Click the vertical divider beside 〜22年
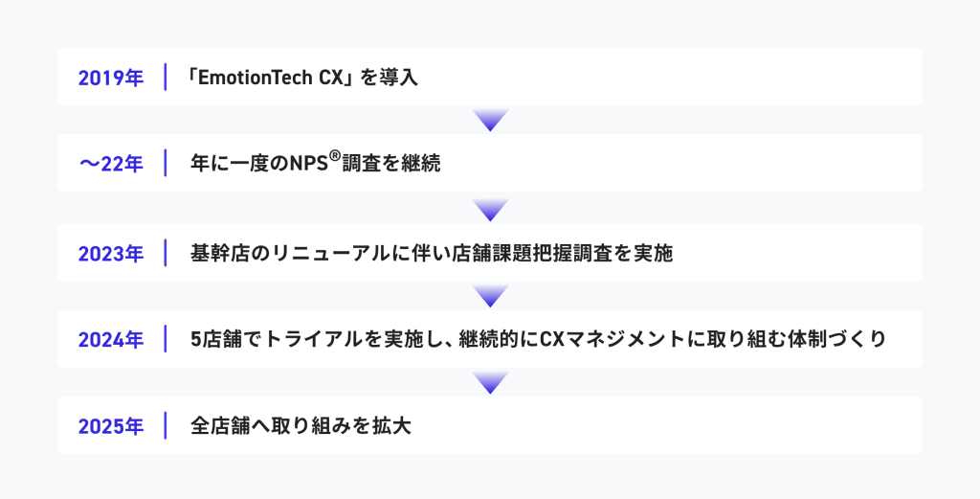The width and height of the screenshot is (980, 499). (x=166, y=164)
